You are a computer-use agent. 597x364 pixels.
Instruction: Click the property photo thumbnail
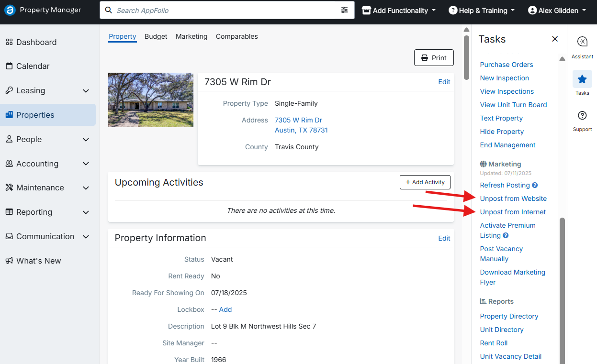click(151, 100)
